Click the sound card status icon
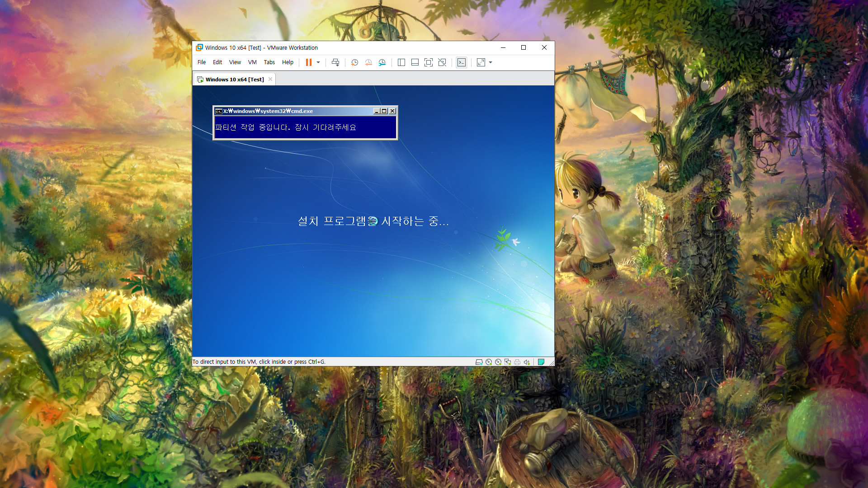Image resolution: width=868 pixels, height=488 pixels. pos(527,362)
